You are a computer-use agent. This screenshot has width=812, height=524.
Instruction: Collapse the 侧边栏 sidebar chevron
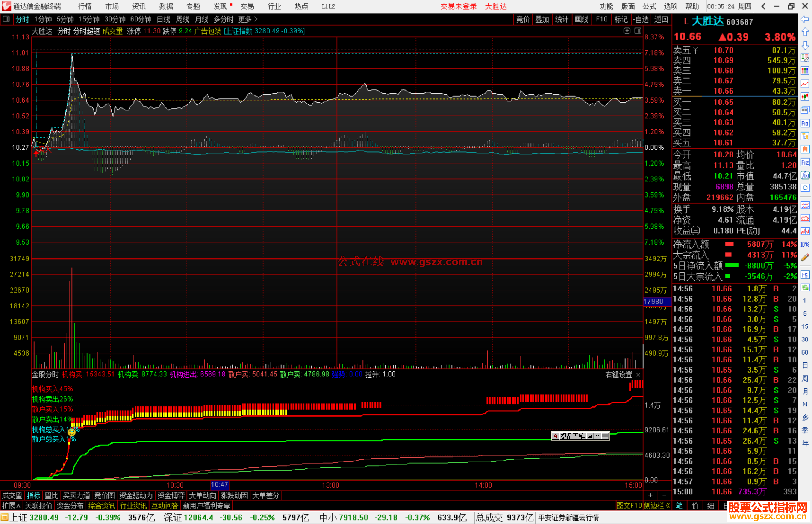[668, 506]
